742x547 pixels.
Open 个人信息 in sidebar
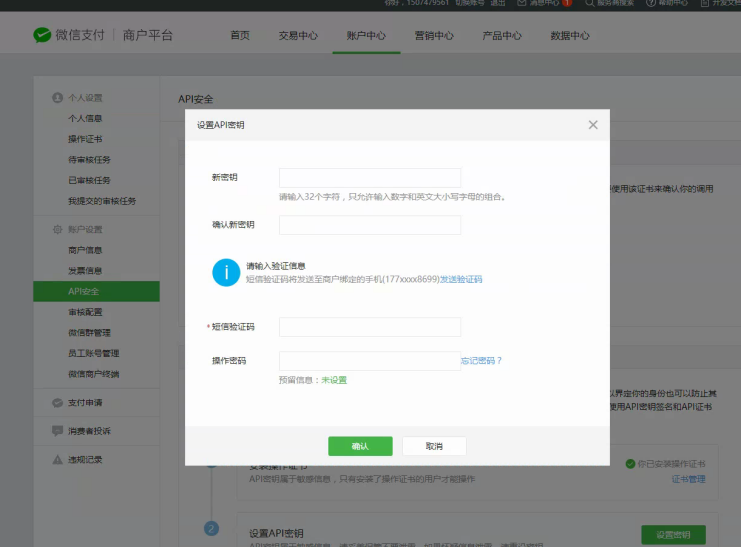[85, 118]
